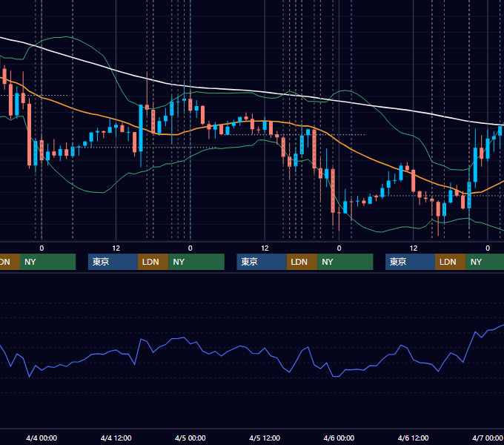Click the 4/6 12:00 date label

(413, 438)
